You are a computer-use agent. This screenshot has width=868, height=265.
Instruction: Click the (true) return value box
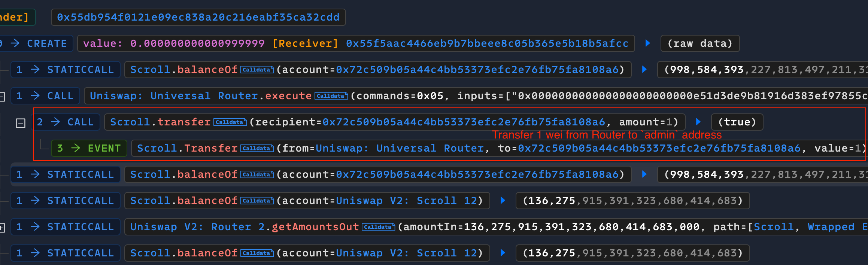pyautogui.click(x=737, y=122)
